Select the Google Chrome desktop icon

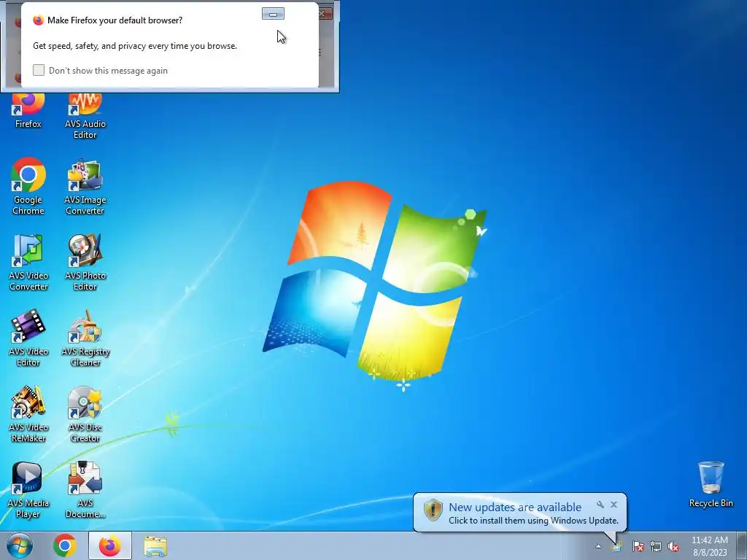[x=28, y=186]
